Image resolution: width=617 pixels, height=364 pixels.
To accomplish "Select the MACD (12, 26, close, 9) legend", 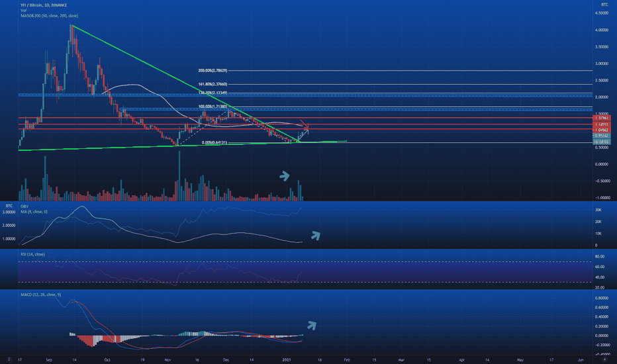I will click(x=41, y=295).
